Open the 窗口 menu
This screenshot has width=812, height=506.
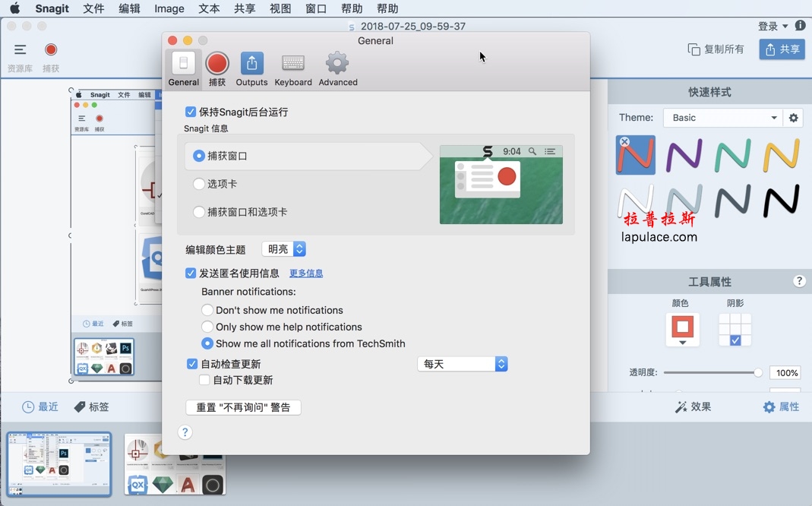tap(316, 8)
